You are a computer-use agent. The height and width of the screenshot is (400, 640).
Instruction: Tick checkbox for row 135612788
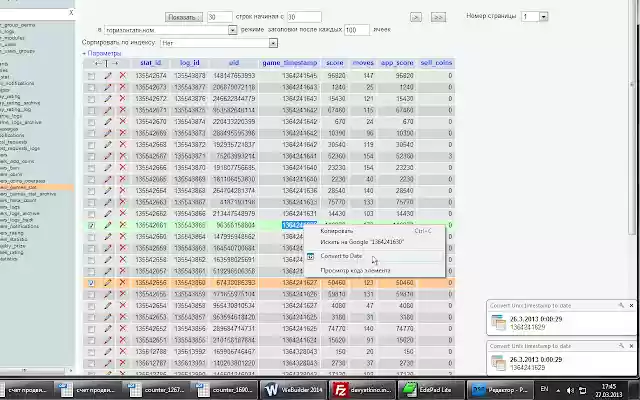pos(91,352)
